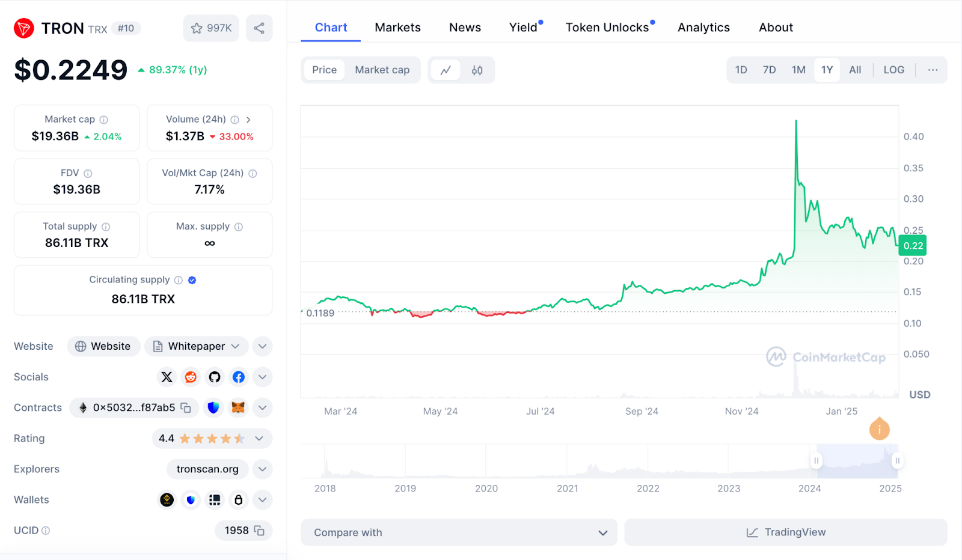Expand more Website links chevron
Viewport: 962px width, 560px height.
click(x=262, y=346)
